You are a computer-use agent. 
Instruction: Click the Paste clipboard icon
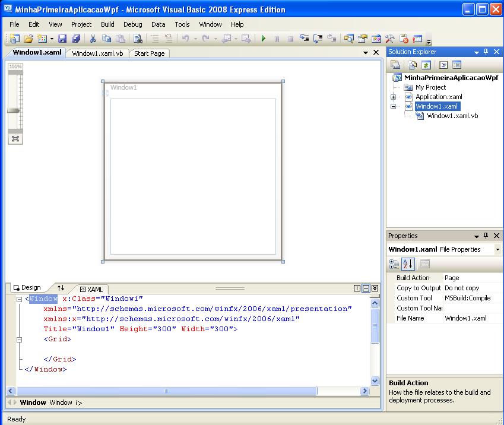click(121, 39)
